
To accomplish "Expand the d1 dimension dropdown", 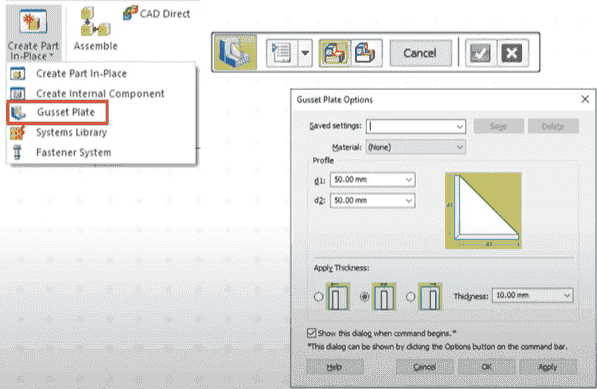I will click(x=409, y=180).
